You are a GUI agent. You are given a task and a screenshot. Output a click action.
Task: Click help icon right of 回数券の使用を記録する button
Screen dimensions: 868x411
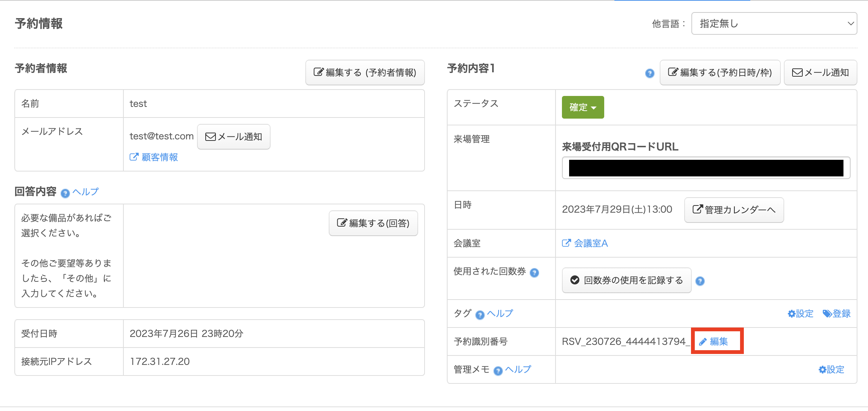coord(700,281)
